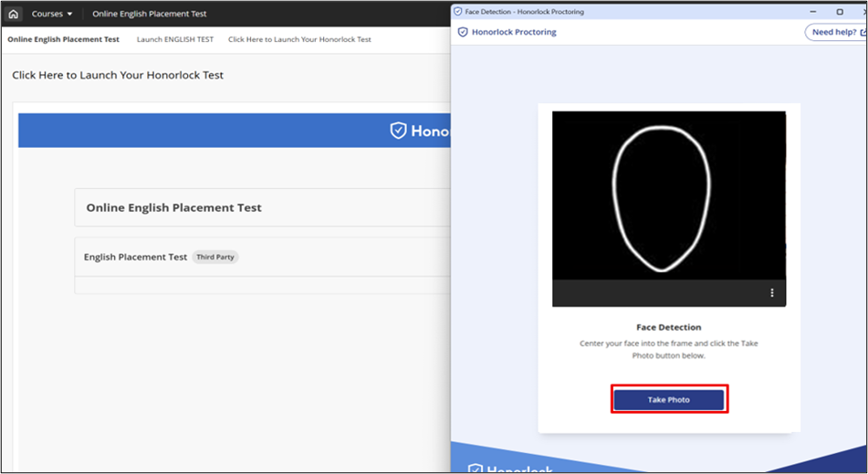Screen dimensions: 868x474
Task: Select the Online English Placement Test breadcrumb
Action: pos(63,39)
